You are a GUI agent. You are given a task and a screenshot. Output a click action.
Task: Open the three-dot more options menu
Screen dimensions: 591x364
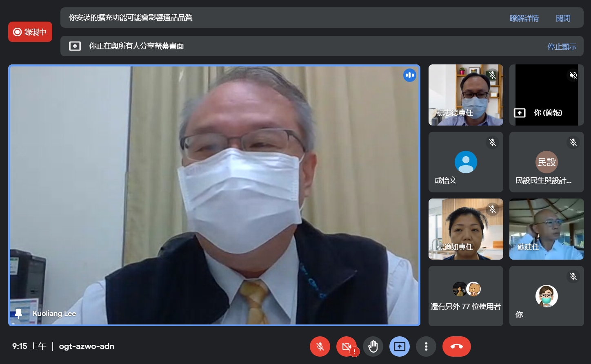426,346
